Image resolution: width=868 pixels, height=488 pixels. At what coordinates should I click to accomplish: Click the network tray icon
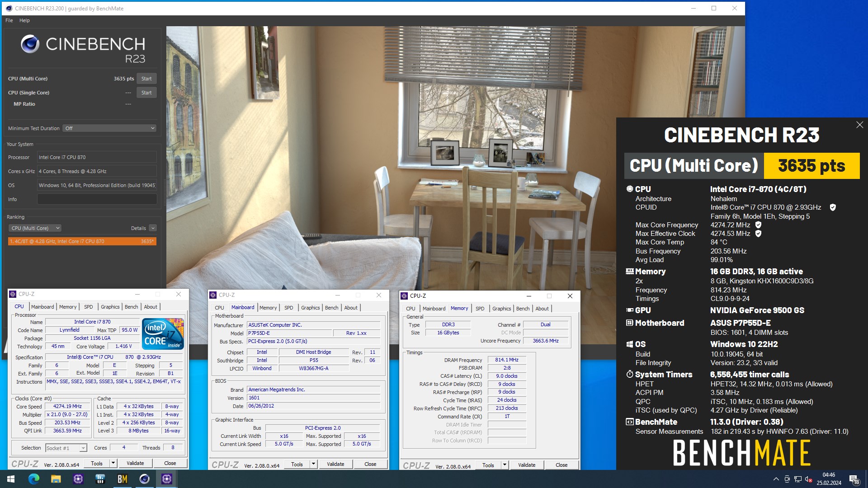coord(798,479)
